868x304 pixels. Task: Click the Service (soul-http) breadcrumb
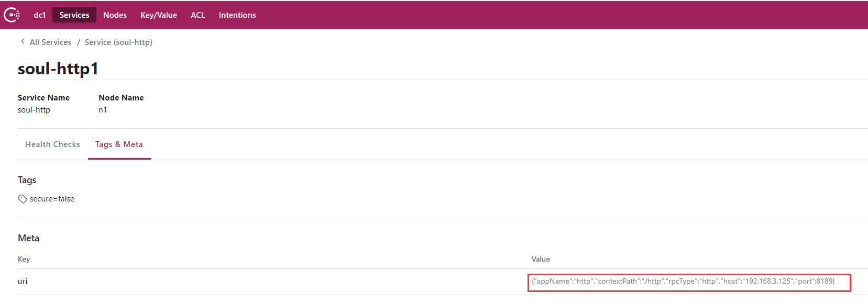pyautogui.click(x=118, y=42)
